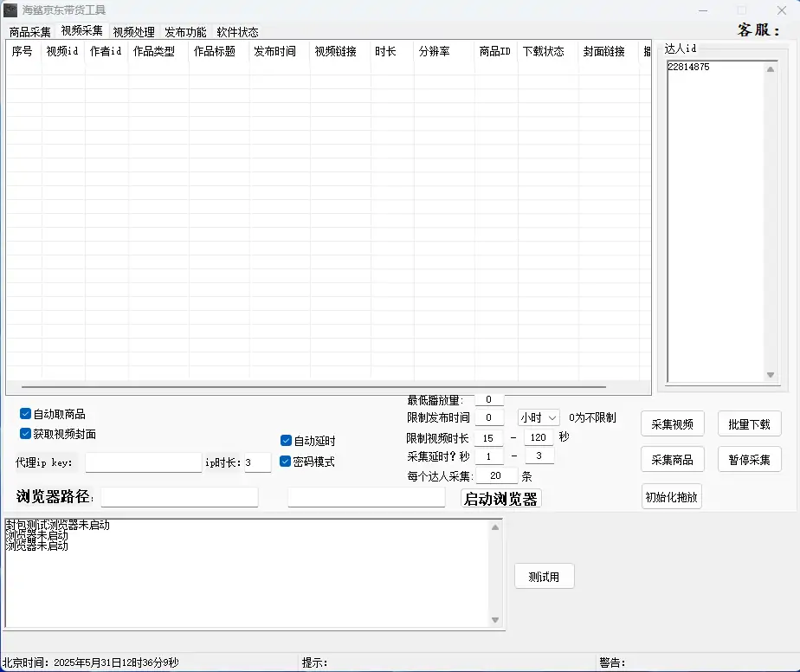Go to the 发布功能 tab
The image size is (800, 672).
click(x=185, y=32)
